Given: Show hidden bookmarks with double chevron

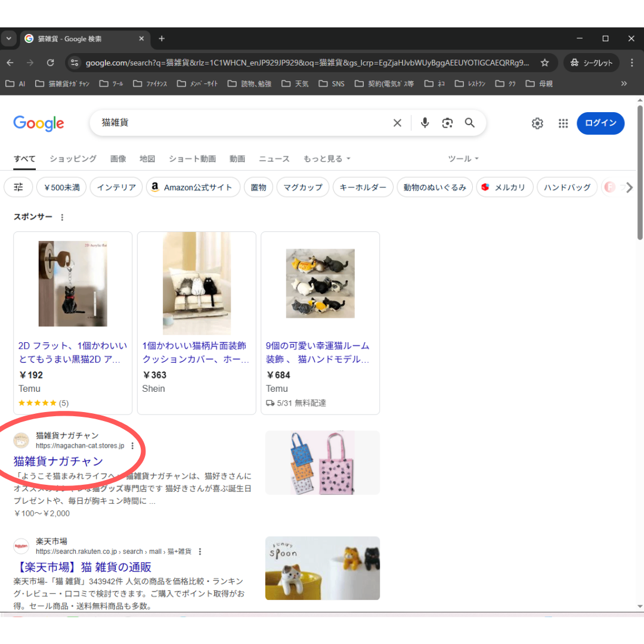Looking at the screenshot, I should point(624,84).
